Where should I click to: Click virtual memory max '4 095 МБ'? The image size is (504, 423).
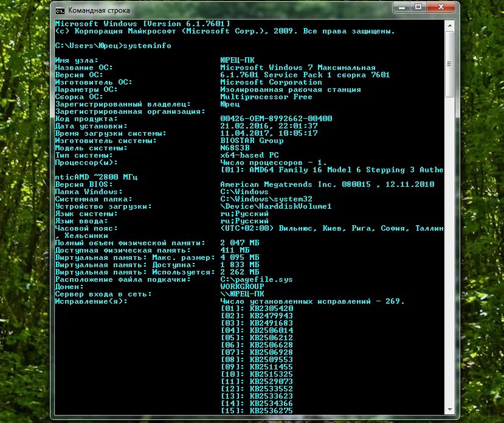240,257
